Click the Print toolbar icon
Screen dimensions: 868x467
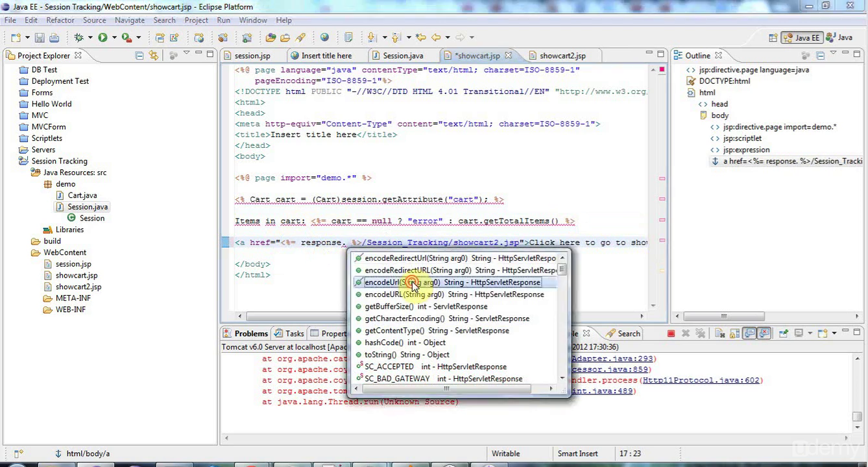[x=54, y=38]
